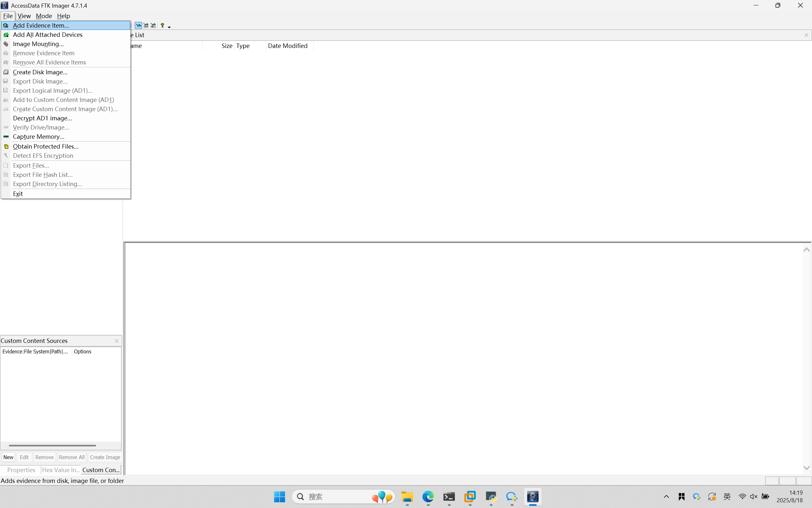Click the Image Mounting disk icon
This screenshot has width=812, height=508.
click(6, 44)
